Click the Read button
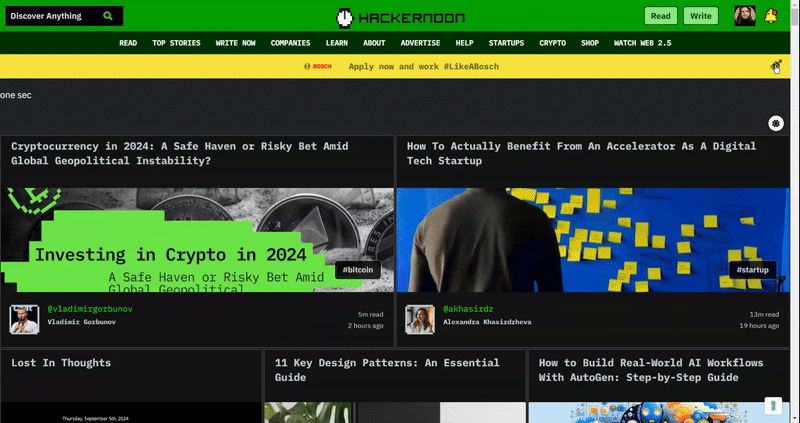Viewport: 800px width, 423px height. tap(660, 16)
